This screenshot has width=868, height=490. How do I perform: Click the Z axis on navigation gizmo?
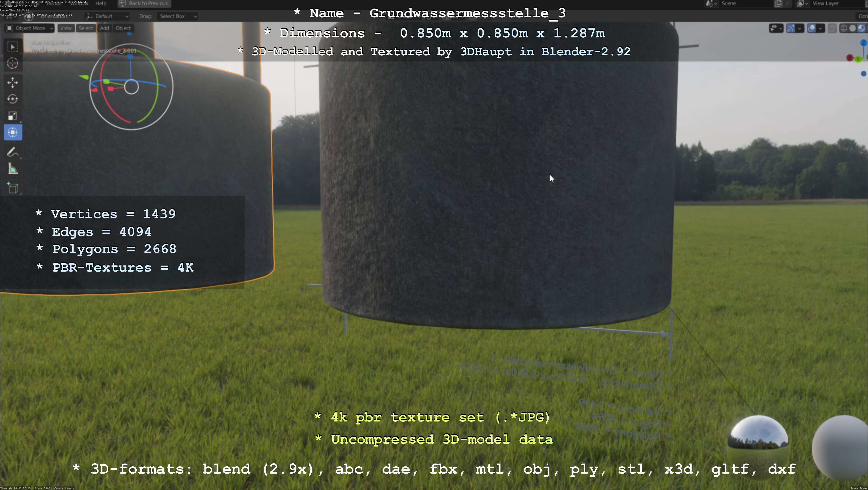[864, 43]
